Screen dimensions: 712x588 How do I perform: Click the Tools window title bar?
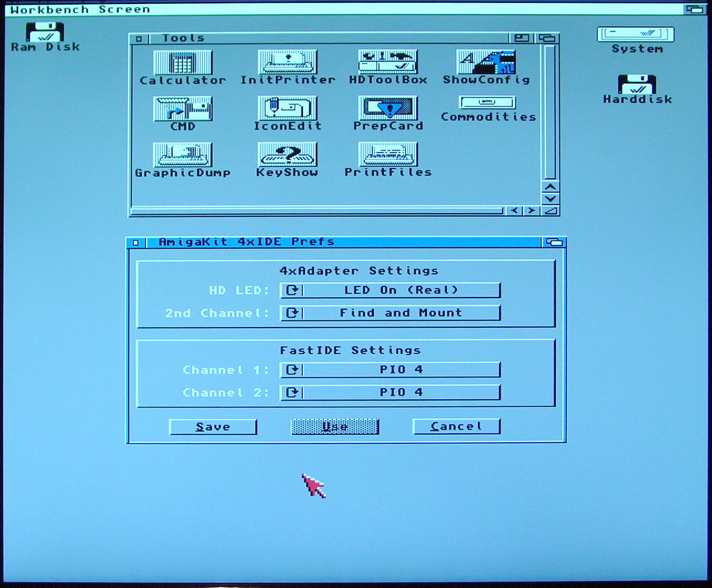[328, 38]
